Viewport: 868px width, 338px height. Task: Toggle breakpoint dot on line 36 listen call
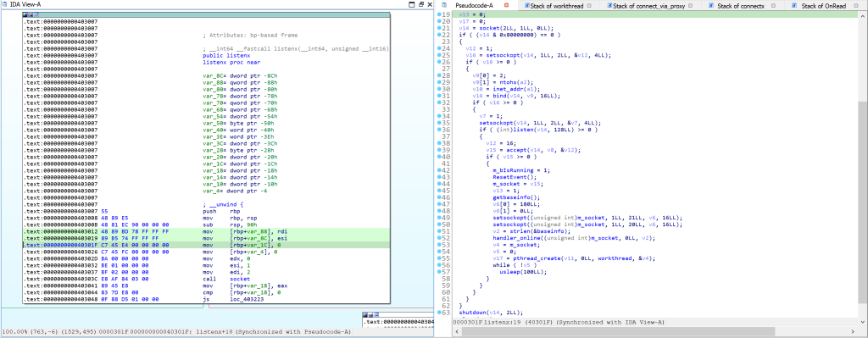pyautogui.click(x=440, y=130)
